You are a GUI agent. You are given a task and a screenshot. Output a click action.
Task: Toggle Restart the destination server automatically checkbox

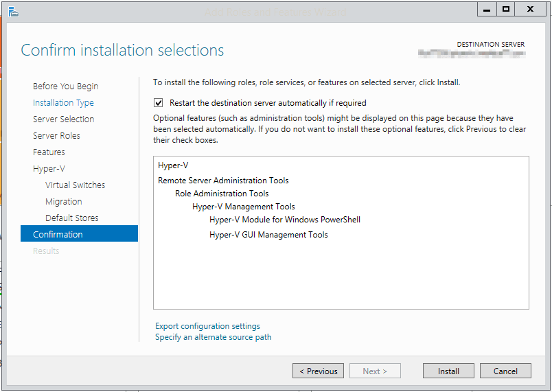[x=159, y=103]
